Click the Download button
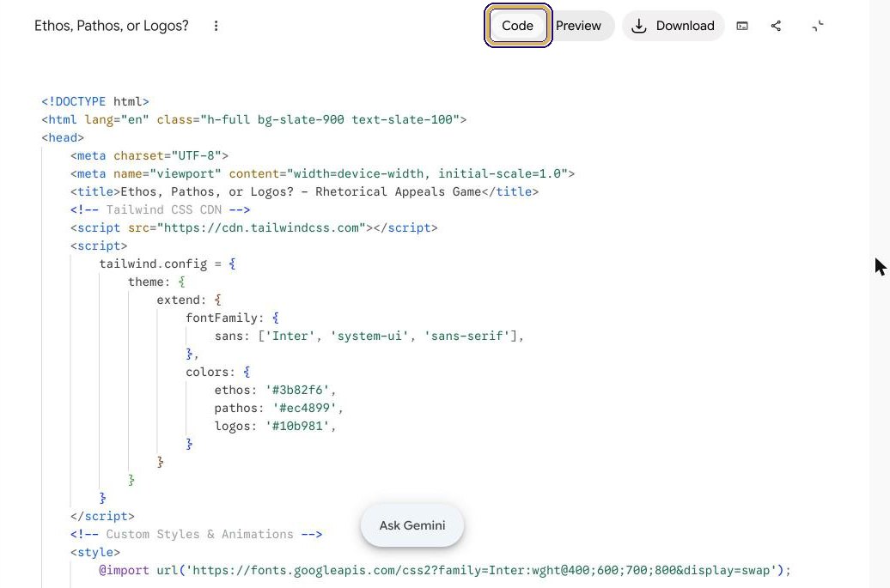Viewport: 890px width, 588px height. pos(674,26)
